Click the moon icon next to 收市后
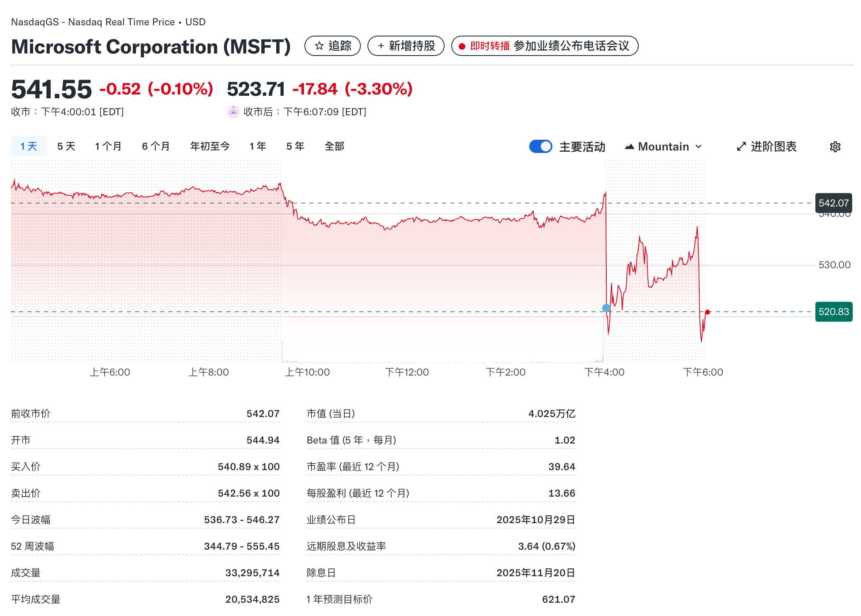This screenshot has width=861, height=616. tap(234, 112)
